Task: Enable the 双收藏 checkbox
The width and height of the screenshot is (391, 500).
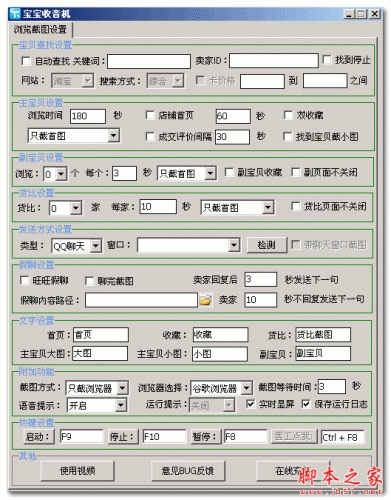Action: [288, 115]
